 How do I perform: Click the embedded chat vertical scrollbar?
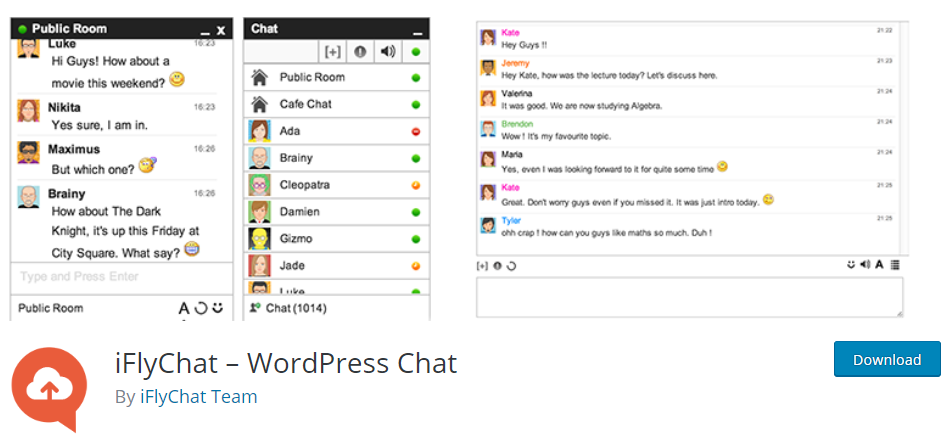click(904, 138)
